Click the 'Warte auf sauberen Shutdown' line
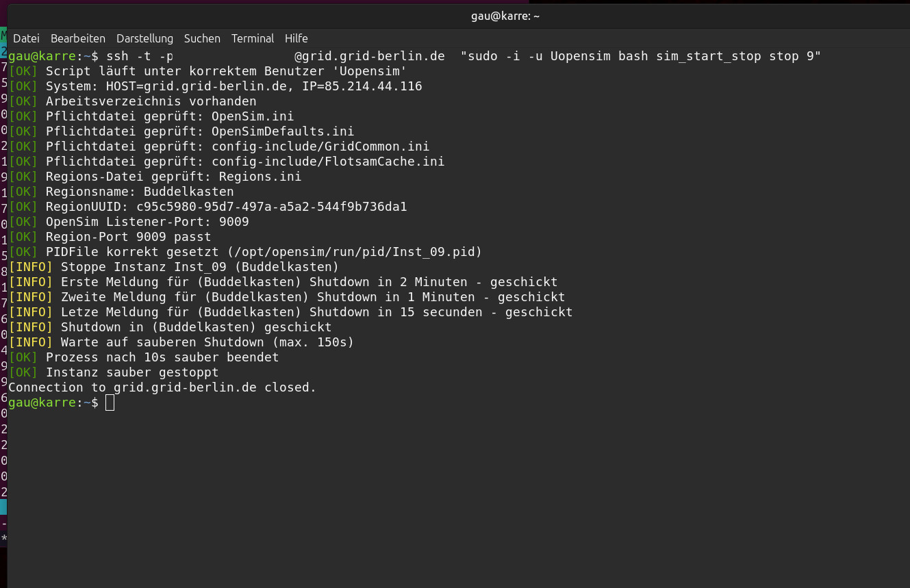Screen dimensions: 910x588 tap(207, 342)
